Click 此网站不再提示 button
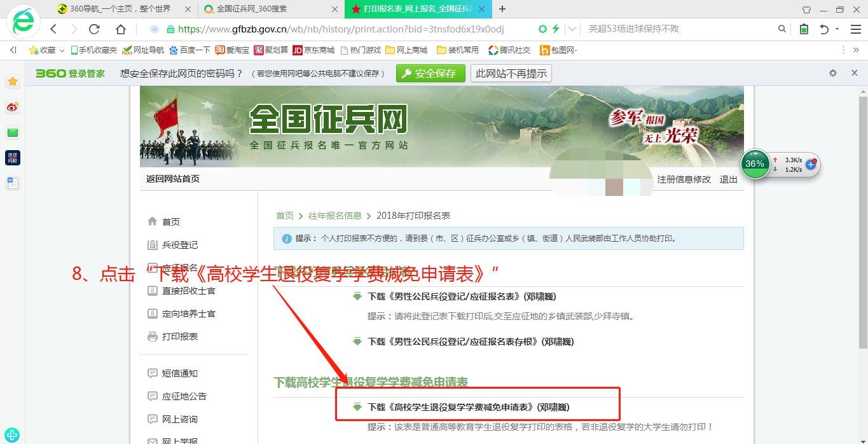868x444 pixels. [x=511, y=73]
